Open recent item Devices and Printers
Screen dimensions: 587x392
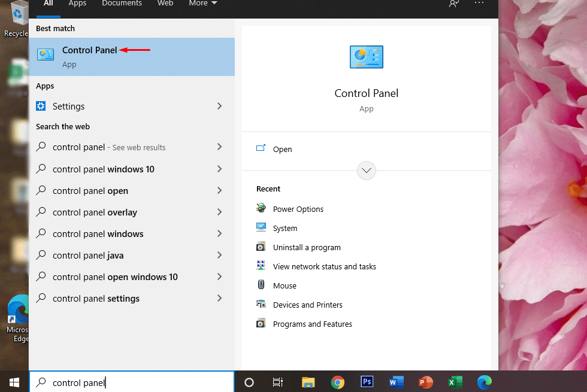pyautogui.click(x=307, y=305)
